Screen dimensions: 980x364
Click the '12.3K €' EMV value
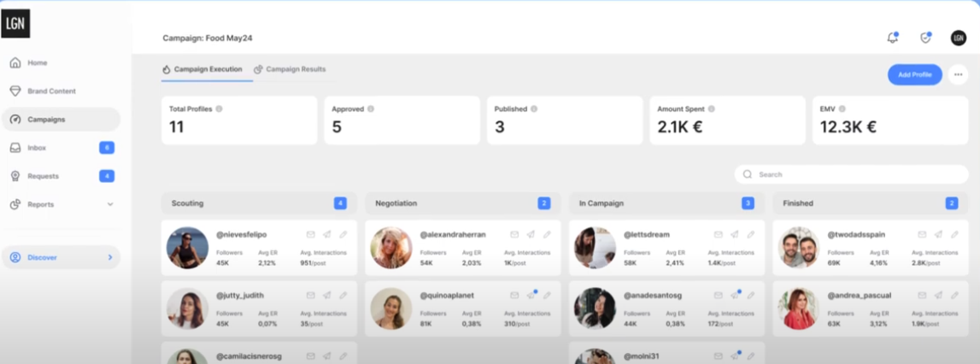[x=848, y=127]
